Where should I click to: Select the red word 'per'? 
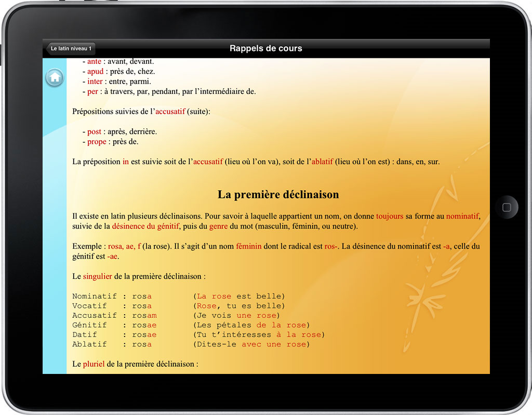pyautogui.click(x=92, y=91)
